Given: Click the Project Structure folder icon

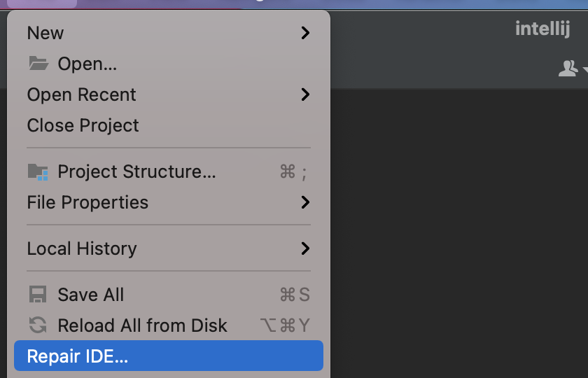Looking at the screenshot, I should coord(38,171).
